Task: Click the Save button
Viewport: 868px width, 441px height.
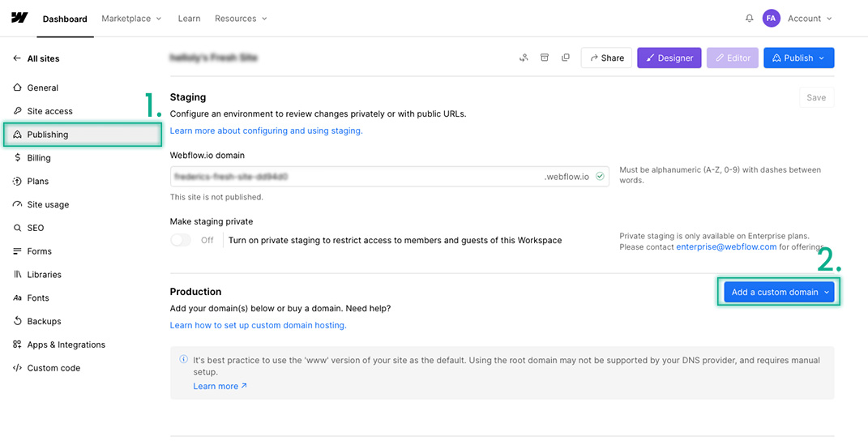Action: [816, 97]
